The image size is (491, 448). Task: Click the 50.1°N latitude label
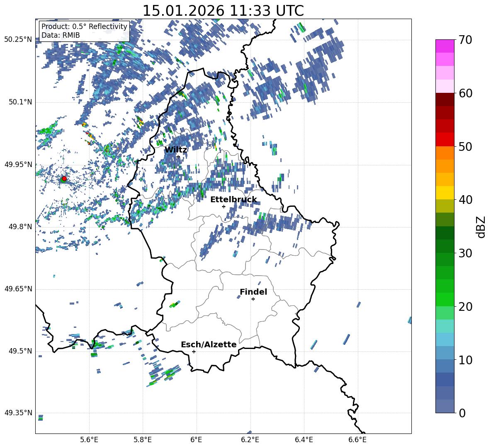tap(20, 102)
